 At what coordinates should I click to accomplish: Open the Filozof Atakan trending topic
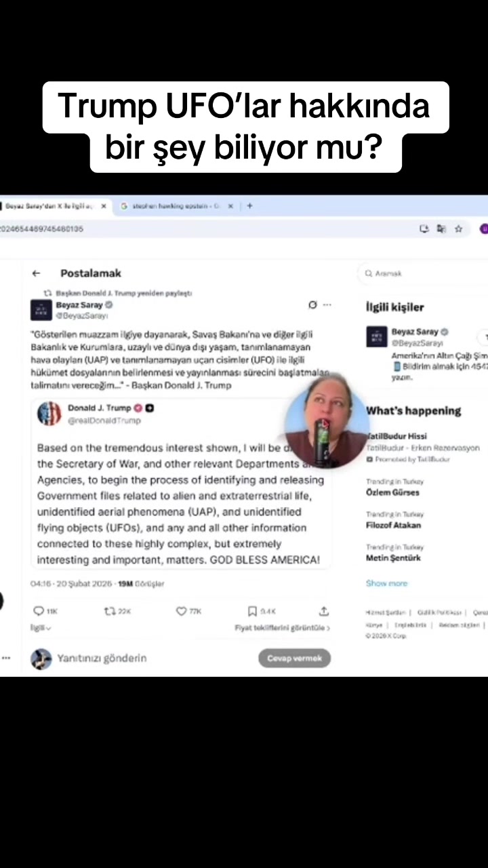[x=393, y=525]
